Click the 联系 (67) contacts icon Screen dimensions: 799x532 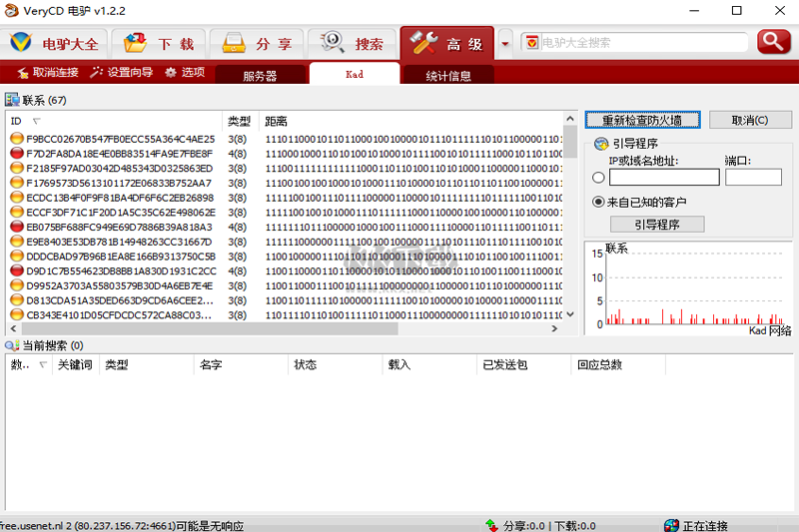pyautogui.click(x=12, y=100)
